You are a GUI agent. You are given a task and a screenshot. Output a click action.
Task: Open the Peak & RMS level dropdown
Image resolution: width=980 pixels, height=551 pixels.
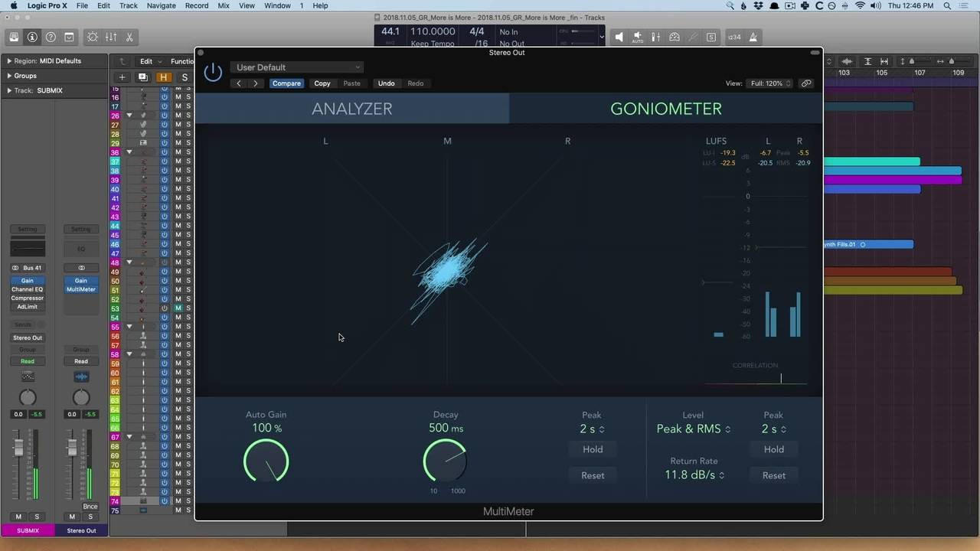click(x=693, y=429)
